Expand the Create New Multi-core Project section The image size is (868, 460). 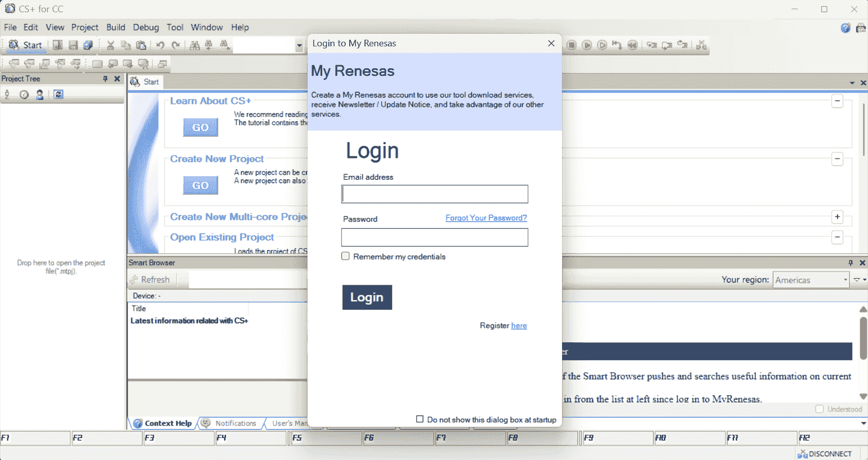point(837,217)
